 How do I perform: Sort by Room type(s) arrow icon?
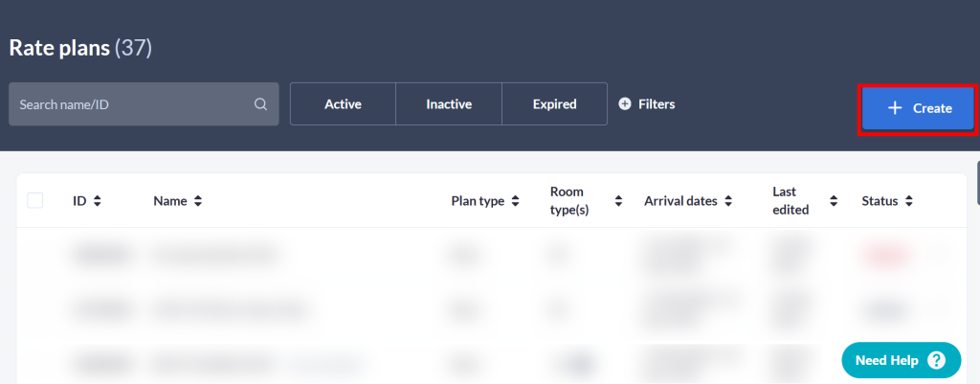(619, 201)
